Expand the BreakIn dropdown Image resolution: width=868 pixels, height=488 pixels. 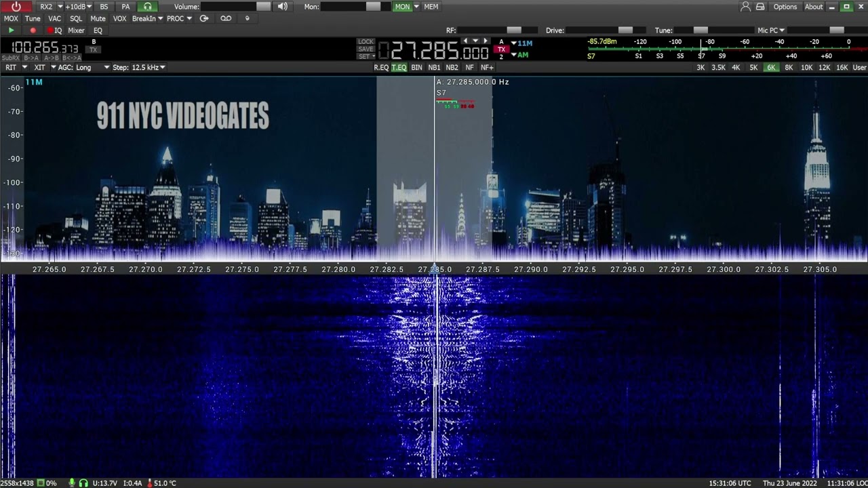pyautogui.click(x=160, y=18)
